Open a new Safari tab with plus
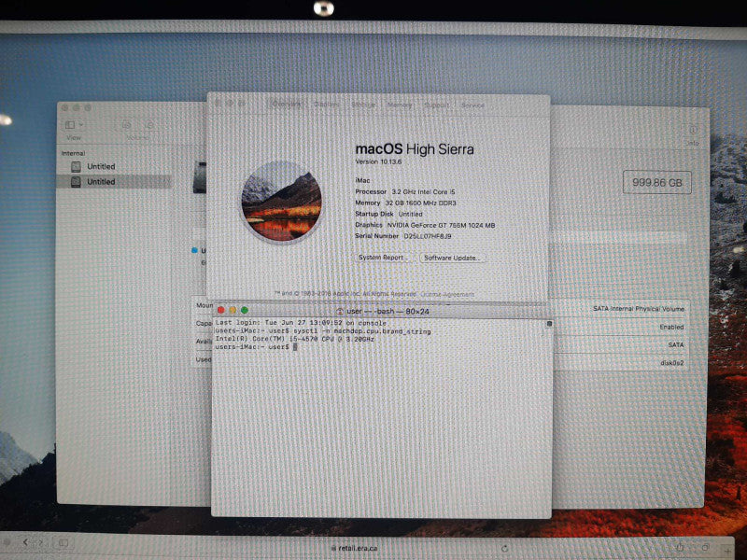This screenshot has width=747, height=560. tap(728, 551)
